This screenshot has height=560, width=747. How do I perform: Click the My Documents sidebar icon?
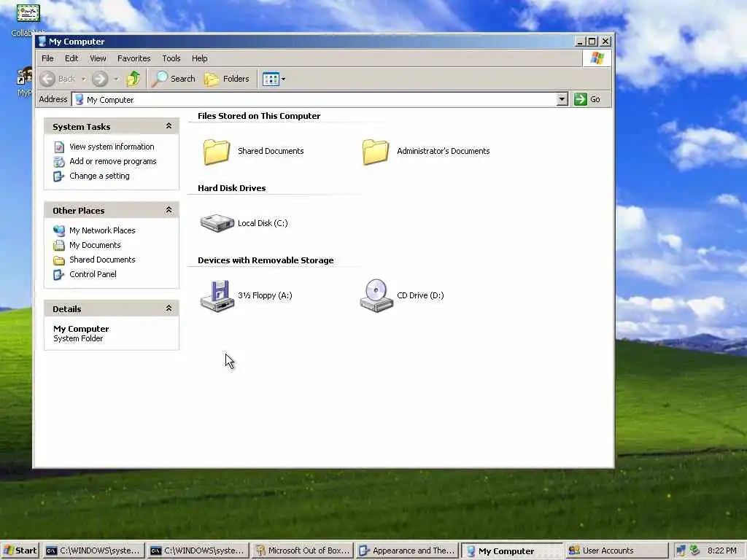pyautogui.click(x=59, y=246)
